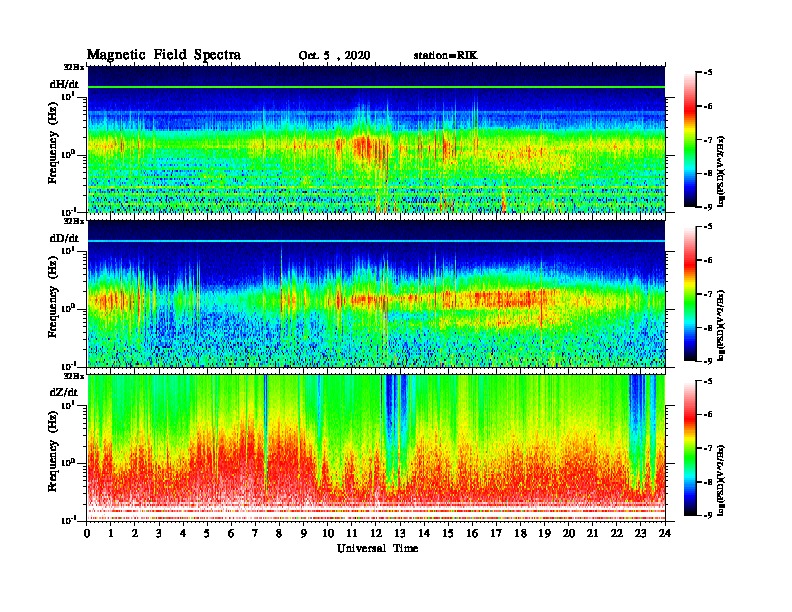Click the "9" hour tick label

tap(304, 533)
